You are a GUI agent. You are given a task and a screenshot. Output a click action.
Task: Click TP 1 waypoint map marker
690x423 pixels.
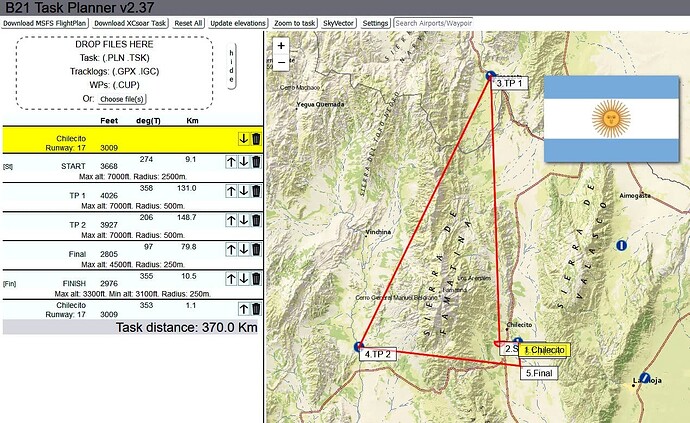pyautogui.click(x=490, y=76)
